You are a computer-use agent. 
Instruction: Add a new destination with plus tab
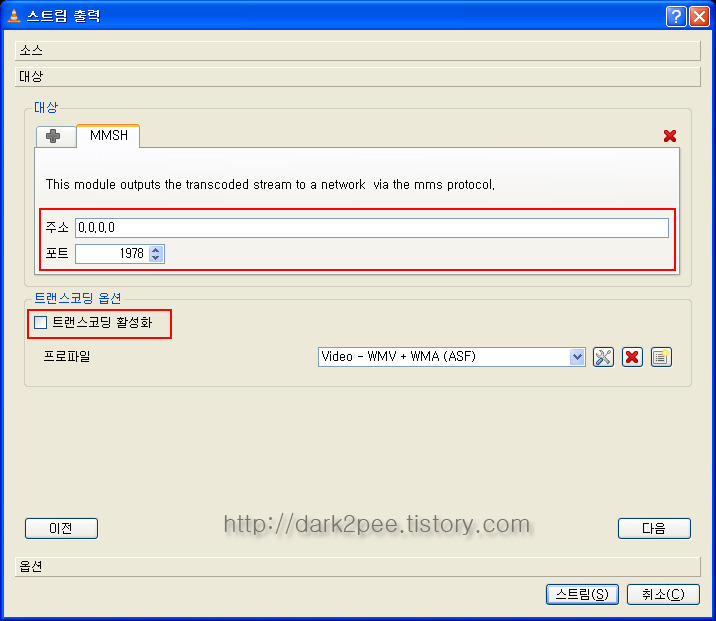(x=56, y=136)
